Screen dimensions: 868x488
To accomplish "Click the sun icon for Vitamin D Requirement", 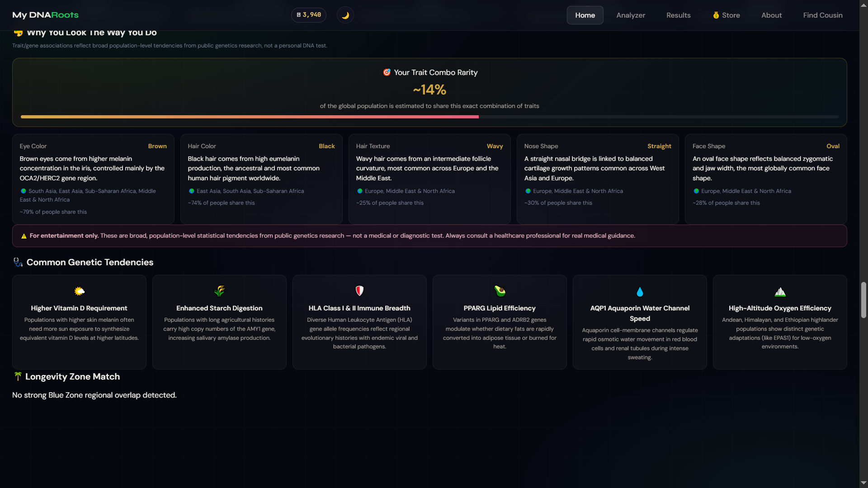I will [79, 291].
